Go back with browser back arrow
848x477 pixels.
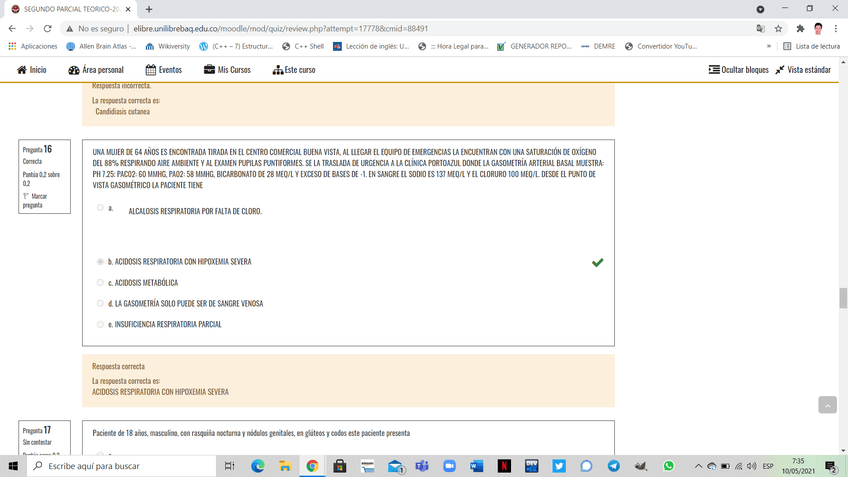12,29
